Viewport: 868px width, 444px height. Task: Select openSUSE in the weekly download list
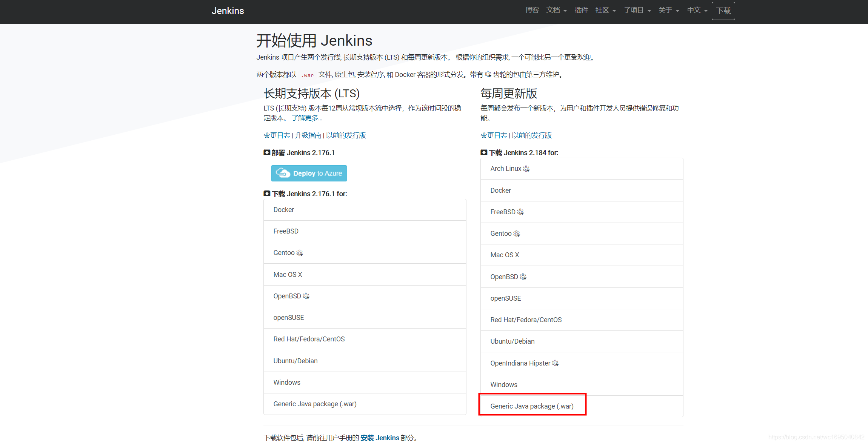[x=582, y=298]
